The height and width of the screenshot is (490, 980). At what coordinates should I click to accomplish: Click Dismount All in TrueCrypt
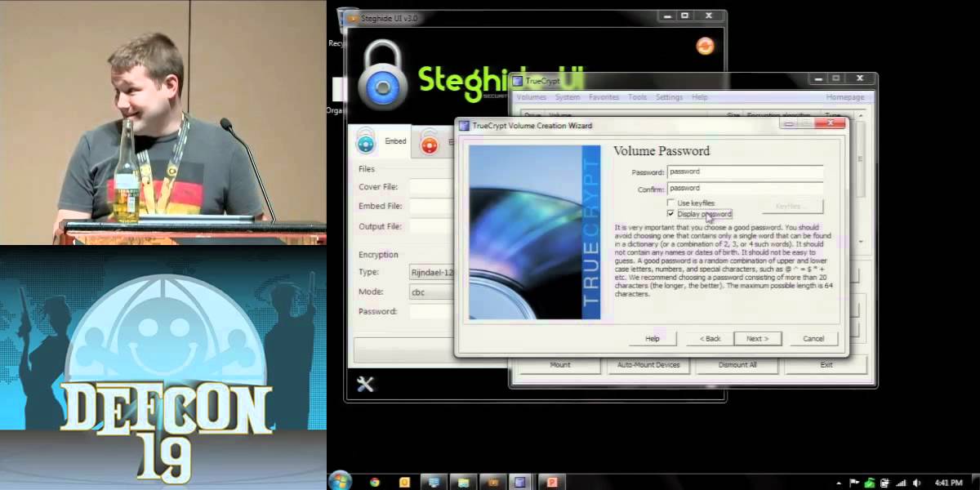pyautogui.click(x=737, y=365)
